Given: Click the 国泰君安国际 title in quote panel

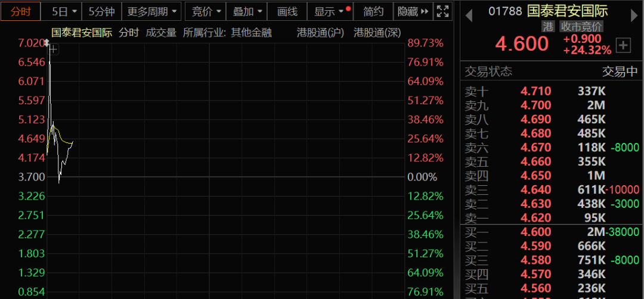Looking at the screenshot, I should tap(568, 10).
